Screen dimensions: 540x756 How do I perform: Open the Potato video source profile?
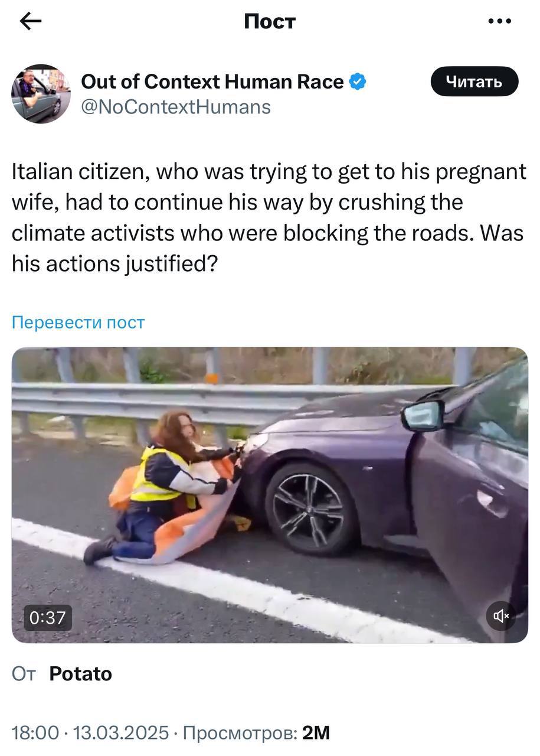coord(81,674)
